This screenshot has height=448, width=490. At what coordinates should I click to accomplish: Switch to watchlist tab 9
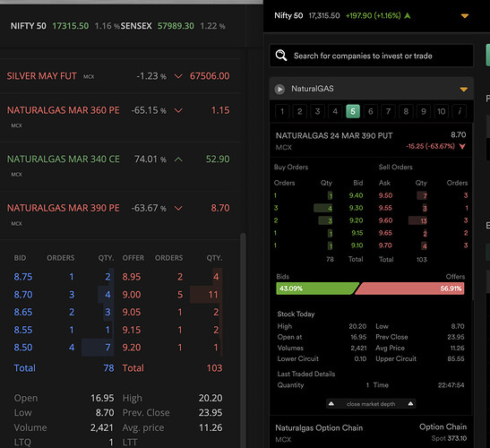pos(424,112)
